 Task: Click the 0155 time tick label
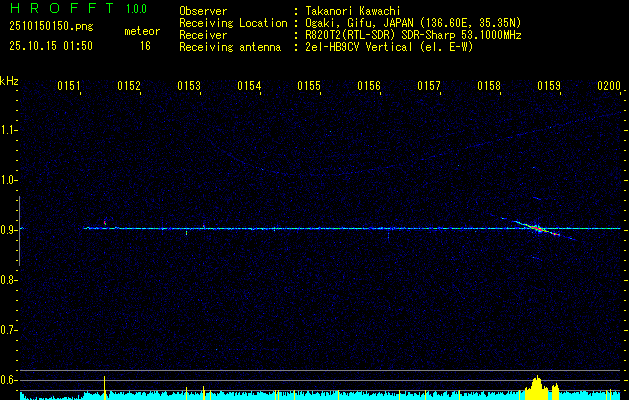(309, 87)
